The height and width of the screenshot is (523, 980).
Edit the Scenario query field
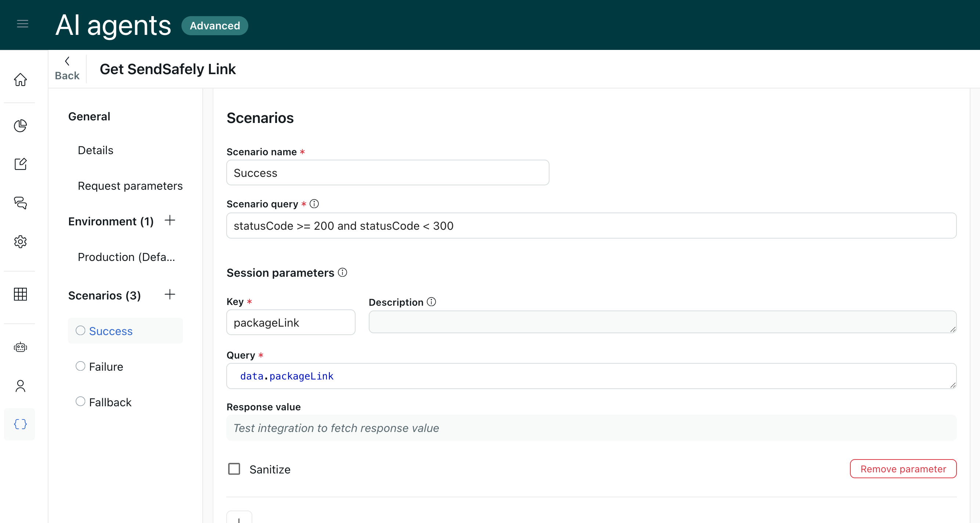[592, 226]
